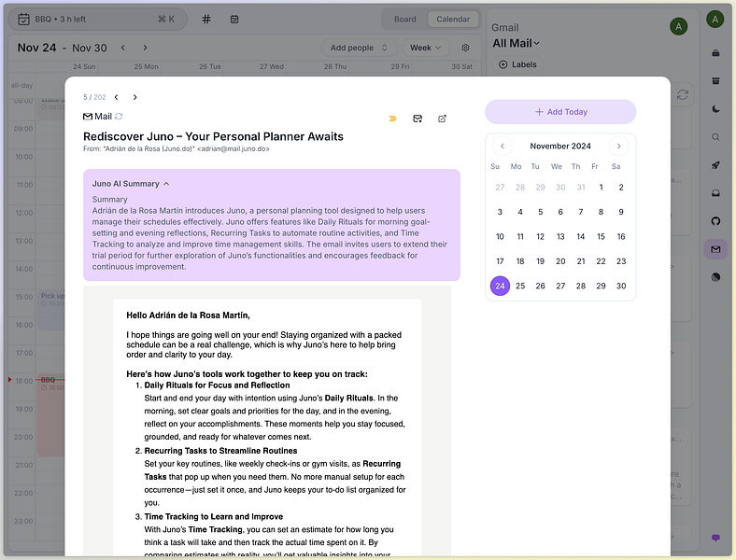Go to next week arrow

[x=145, y=48]
